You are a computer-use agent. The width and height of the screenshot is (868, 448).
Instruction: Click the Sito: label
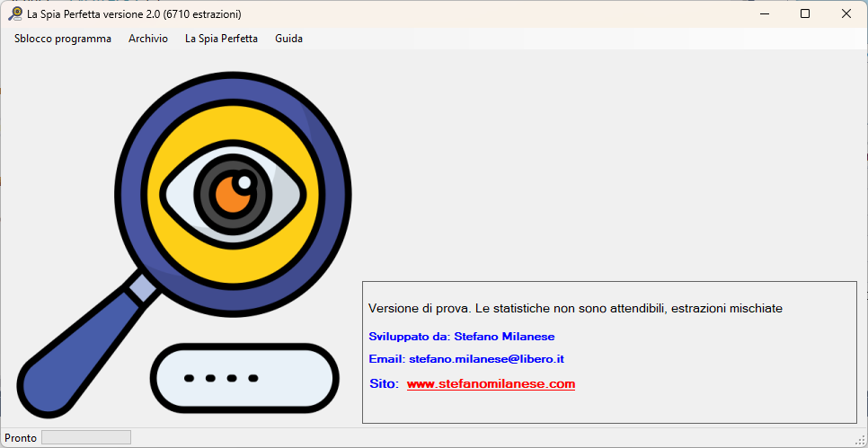pos(384,384)
